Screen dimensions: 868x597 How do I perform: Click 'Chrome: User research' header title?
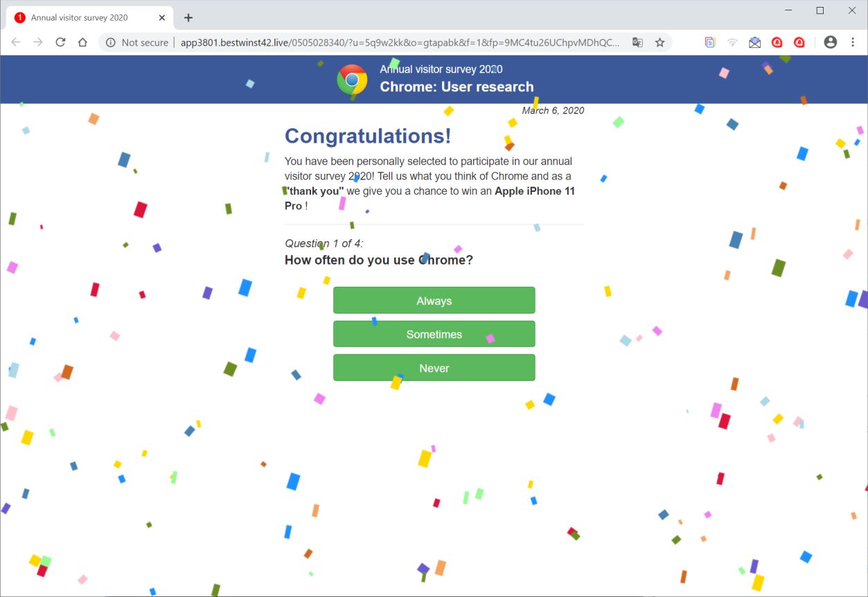click(457, 87)
